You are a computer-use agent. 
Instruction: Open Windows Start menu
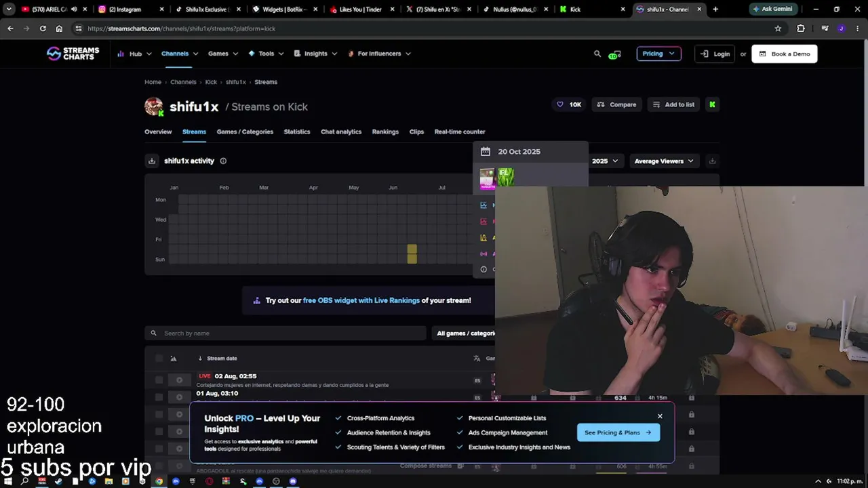[x=7, y=481]
